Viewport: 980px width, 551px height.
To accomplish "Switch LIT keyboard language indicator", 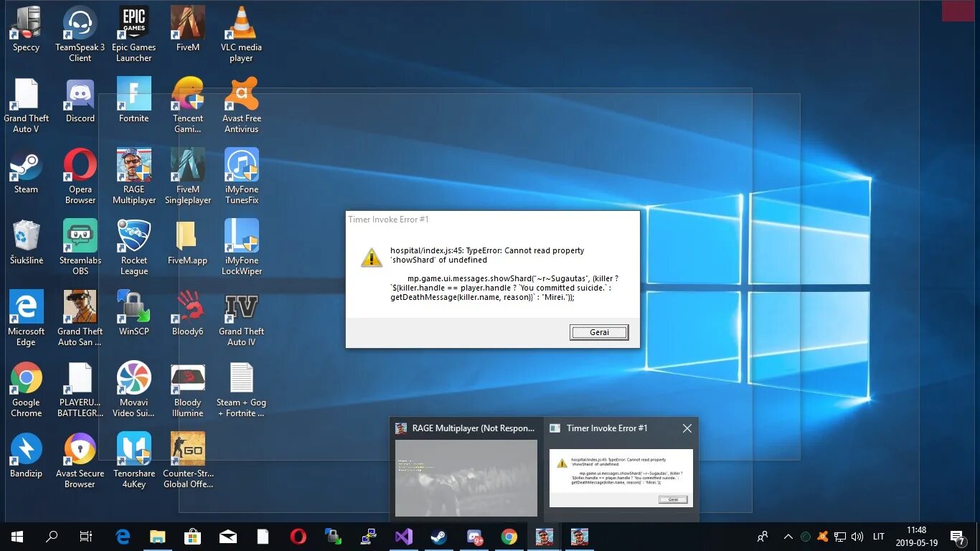I will point(879,537).
